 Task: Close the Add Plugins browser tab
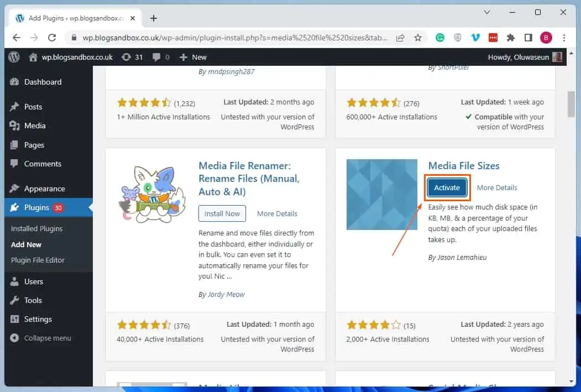click(133, 18)
